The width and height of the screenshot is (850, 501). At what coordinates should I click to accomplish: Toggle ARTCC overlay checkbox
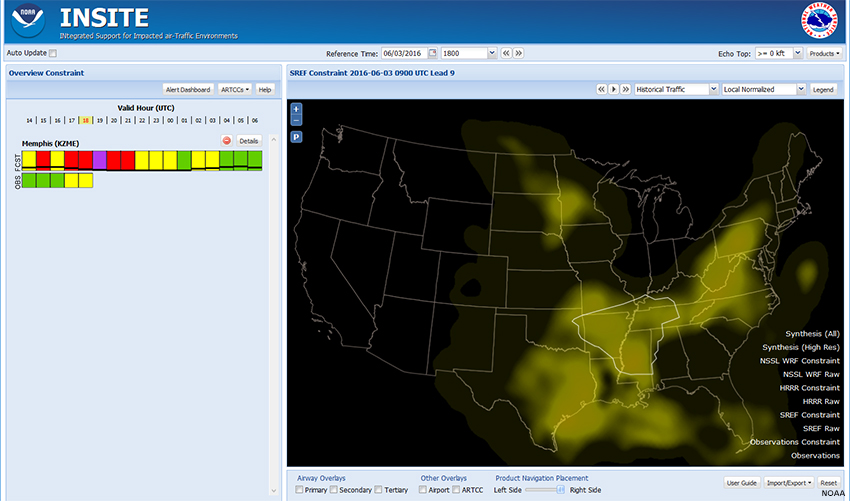[x=456, y=490]
